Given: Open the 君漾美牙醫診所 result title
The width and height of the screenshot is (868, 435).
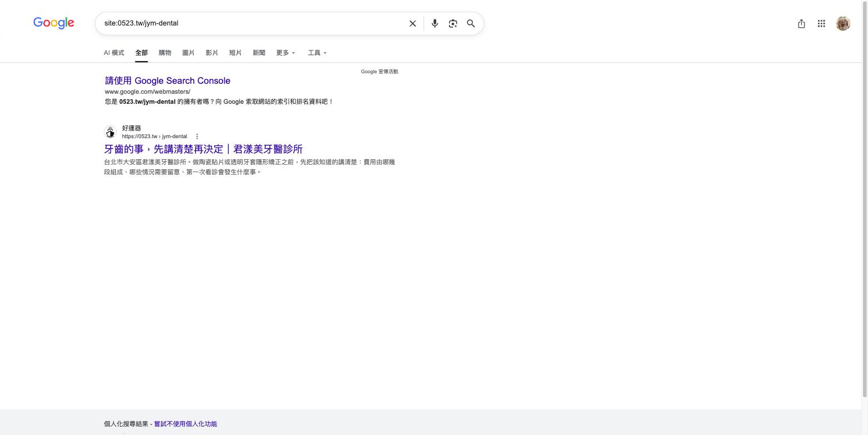Looking at the screenshot, I should pos(204,149).
